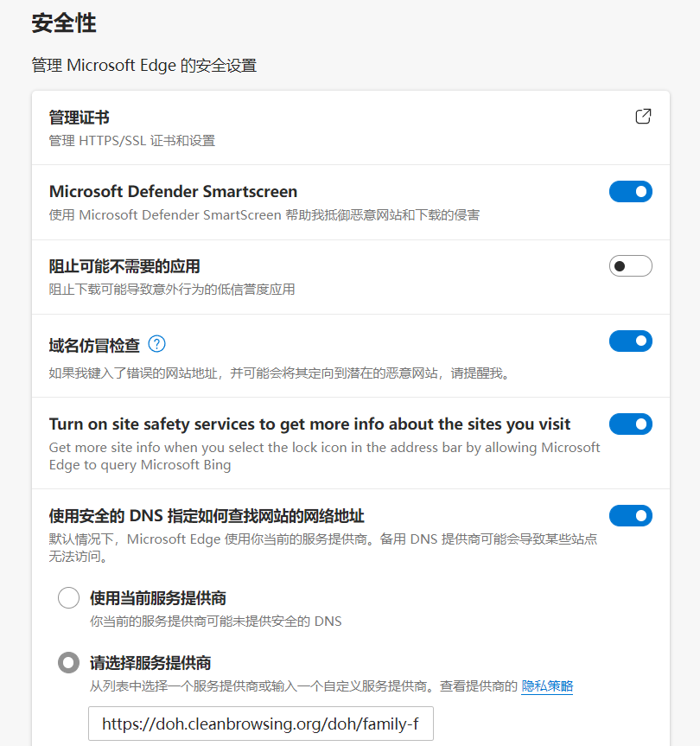The height and width of the screenshot is (746, 700).
Task: Select the 使用当前服务提供商 radio button
Action: [68, 598]
